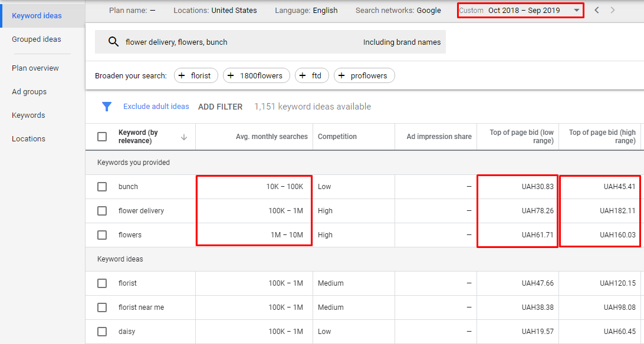Image resolution: width=644 pixels, height=344 pixels.
Task: Click the '1M – 10M' searches cell
Action: click(x=287, y=235)
